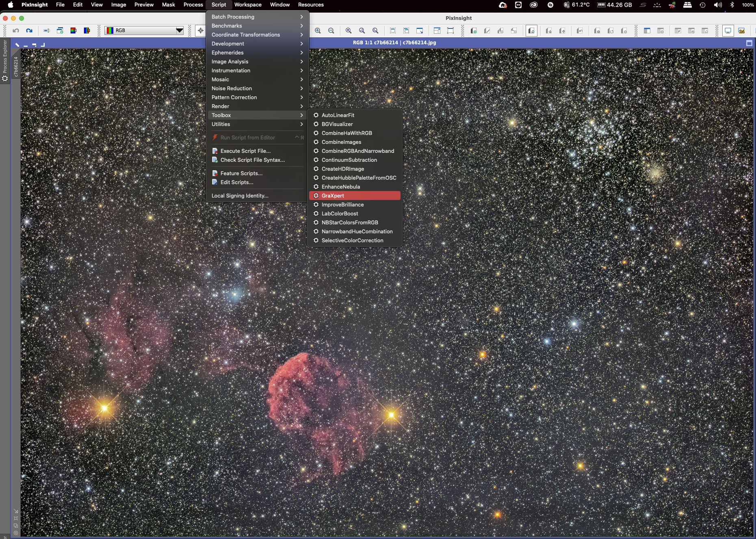Click the RGB color swatch in channel selector
Viewport: 756px width, 539px height.
[x=110, y=30]
